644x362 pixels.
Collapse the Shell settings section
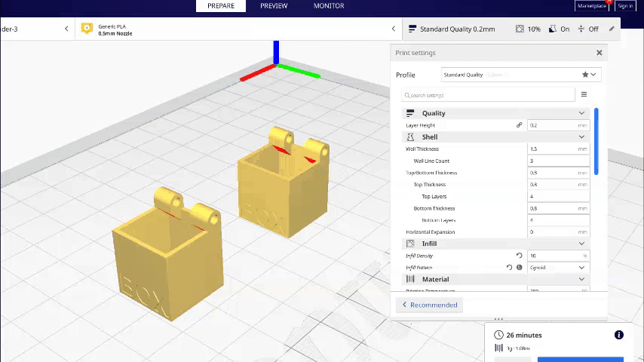(x=581, y=137)
